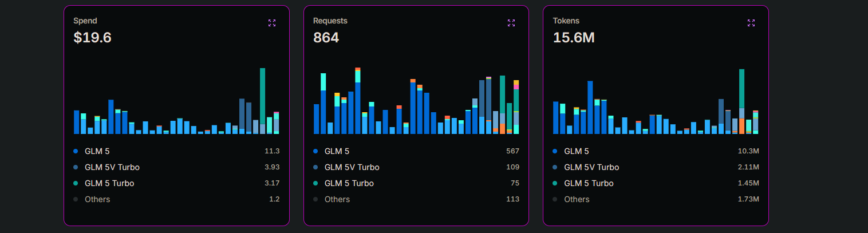Click Others dot in Tokens legend
This screenshot has width=868, height=233.
[x=555, y=199]
